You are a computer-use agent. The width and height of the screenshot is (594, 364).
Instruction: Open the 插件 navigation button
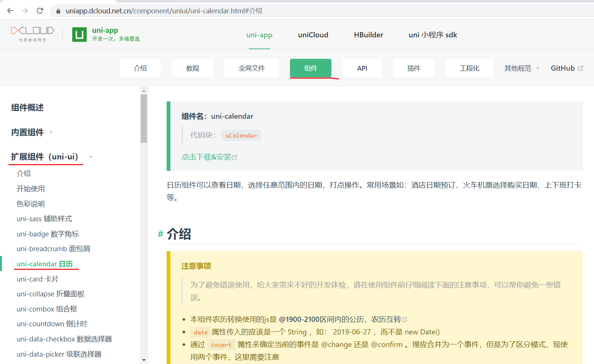[414, 68]
